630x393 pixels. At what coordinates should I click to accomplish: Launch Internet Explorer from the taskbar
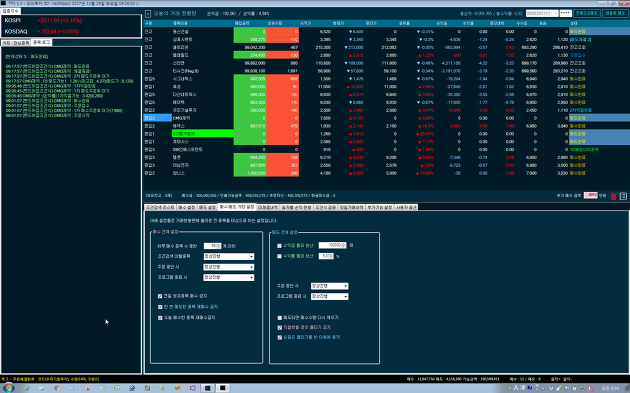[27, 388]
